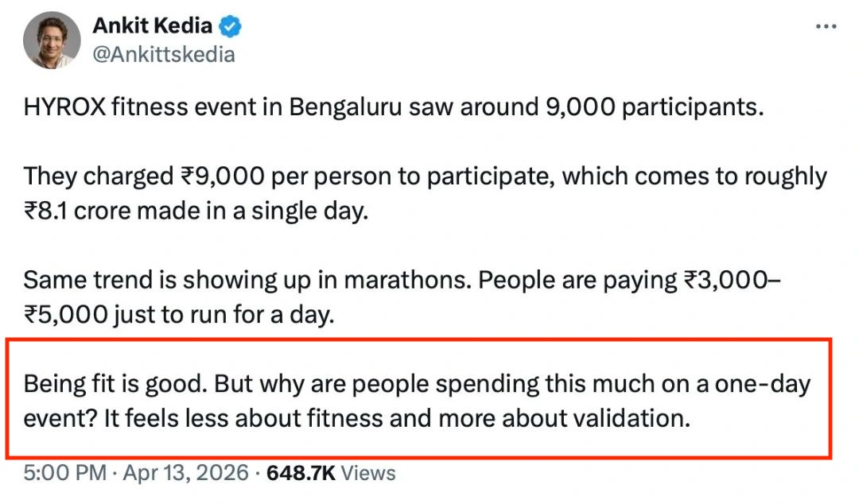Viewport: 859px width, 504px height.
Task: Click the "9,000 participants" text
Action: point(654,107)
